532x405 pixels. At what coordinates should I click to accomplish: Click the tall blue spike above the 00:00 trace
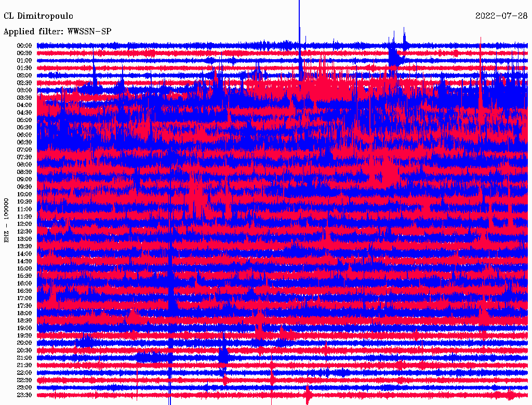coord(299,21)
